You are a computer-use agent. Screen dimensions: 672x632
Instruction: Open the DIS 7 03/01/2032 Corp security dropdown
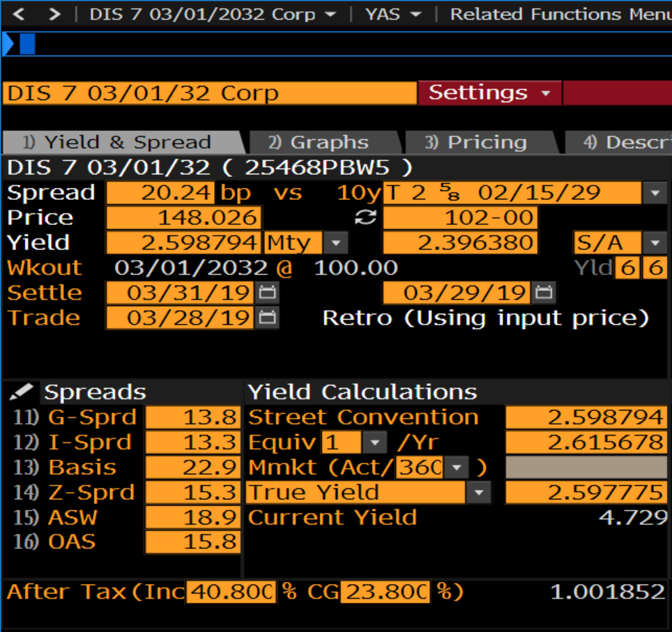[x=213, y=15]
